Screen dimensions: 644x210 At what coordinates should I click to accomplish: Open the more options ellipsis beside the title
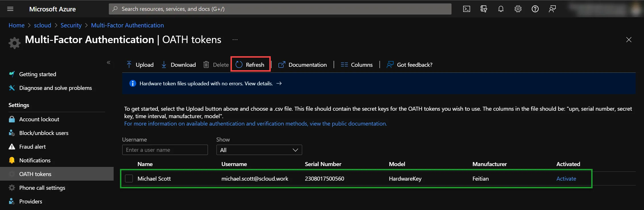click(235, 40)
